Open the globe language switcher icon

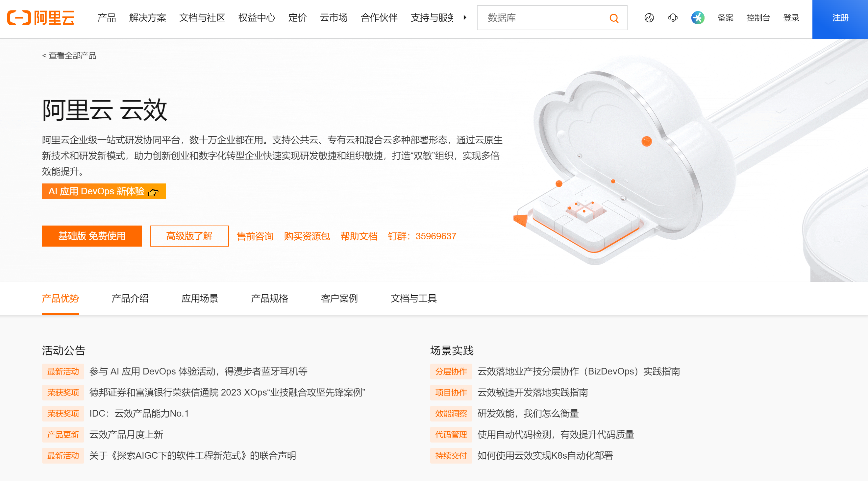point(649,17)
